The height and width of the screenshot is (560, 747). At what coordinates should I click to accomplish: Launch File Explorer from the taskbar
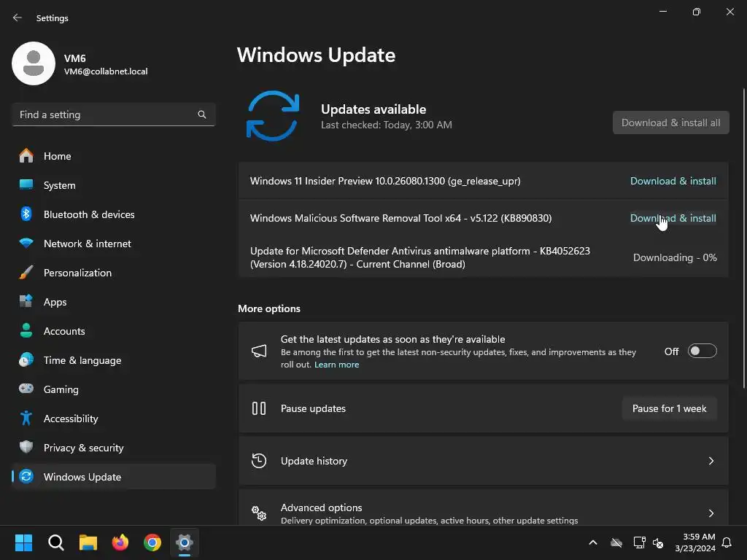pos(88,542)
